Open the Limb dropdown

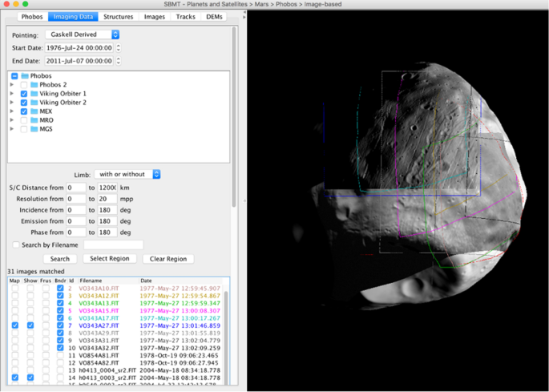pos(127,174)
